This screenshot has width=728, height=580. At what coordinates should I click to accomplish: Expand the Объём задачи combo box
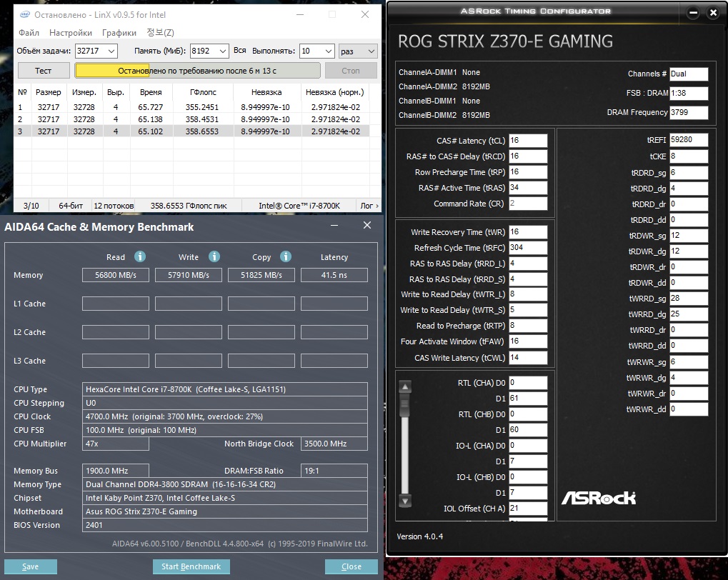tap(111, 51)
